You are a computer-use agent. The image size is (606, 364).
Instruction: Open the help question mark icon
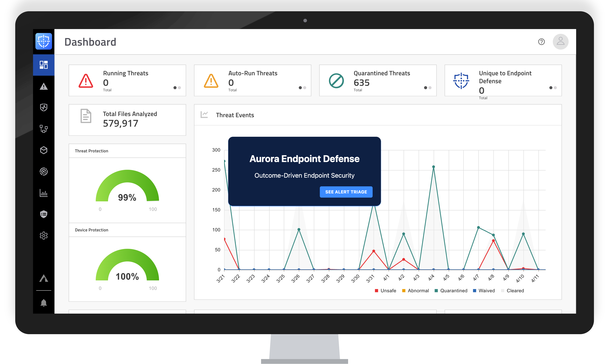(x=541, y=42)
